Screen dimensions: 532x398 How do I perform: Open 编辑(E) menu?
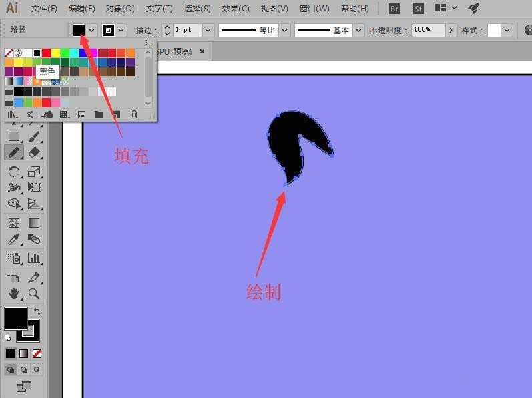coord(81,8)
